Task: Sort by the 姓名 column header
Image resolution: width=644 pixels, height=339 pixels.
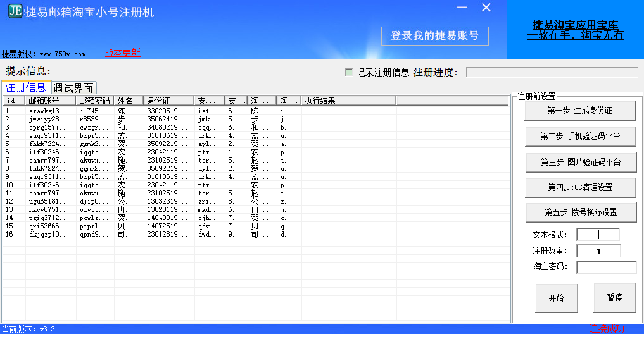Action: point(129,101)
